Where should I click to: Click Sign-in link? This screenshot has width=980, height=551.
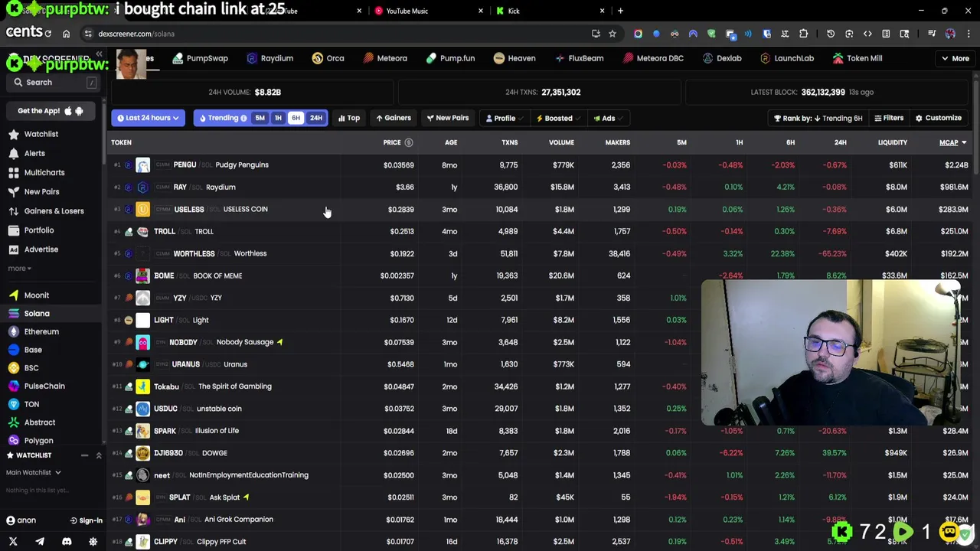click(86, 520)
